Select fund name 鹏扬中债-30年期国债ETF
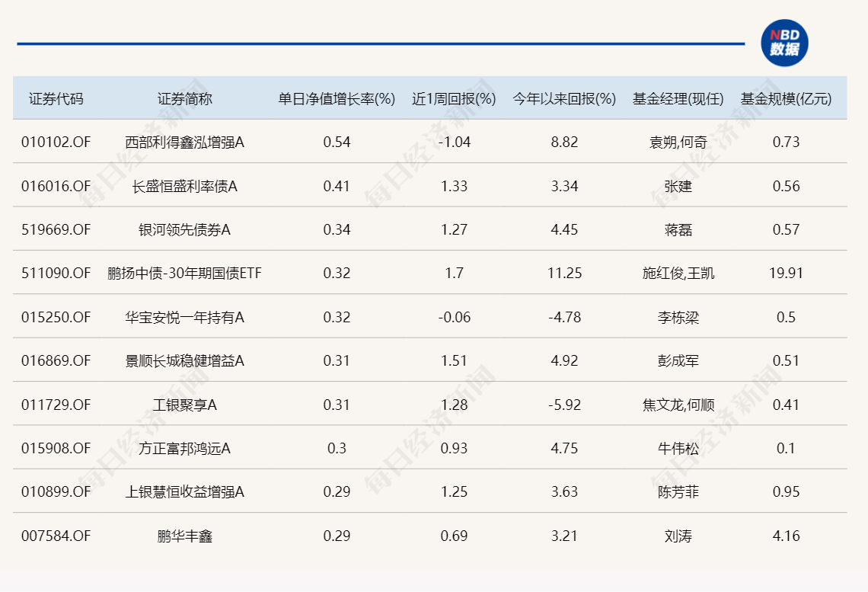 click(184, 273)
